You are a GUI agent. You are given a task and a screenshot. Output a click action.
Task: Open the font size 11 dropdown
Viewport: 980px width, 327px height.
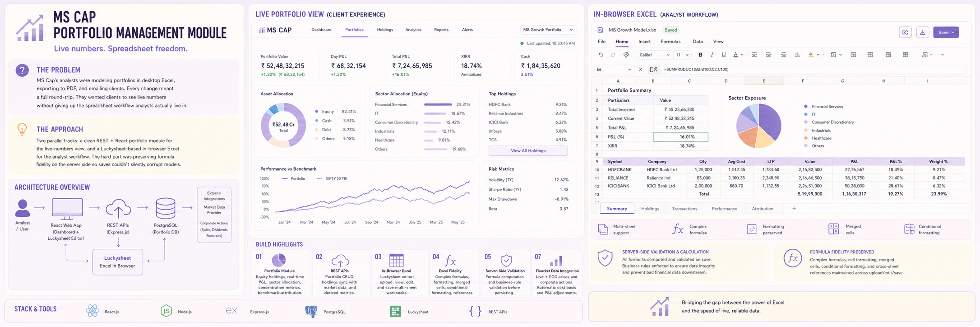click(682, 55)
